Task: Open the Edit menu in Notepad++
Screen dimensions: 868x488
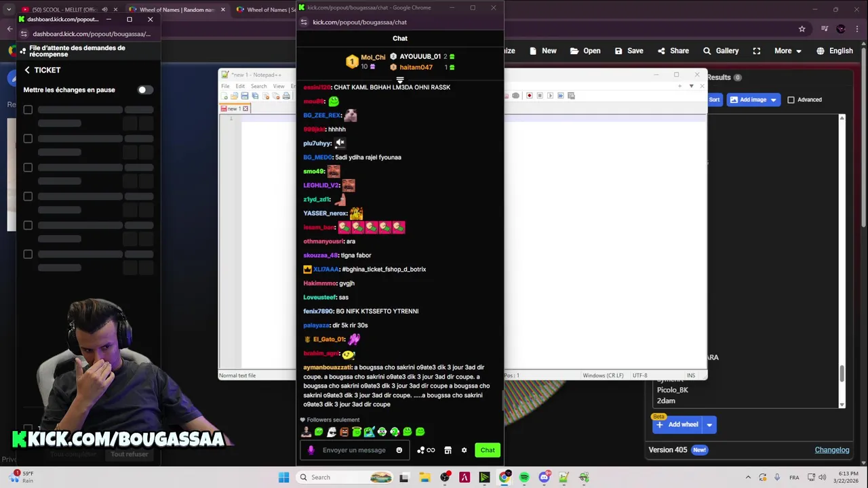Action: pos(240,86)
